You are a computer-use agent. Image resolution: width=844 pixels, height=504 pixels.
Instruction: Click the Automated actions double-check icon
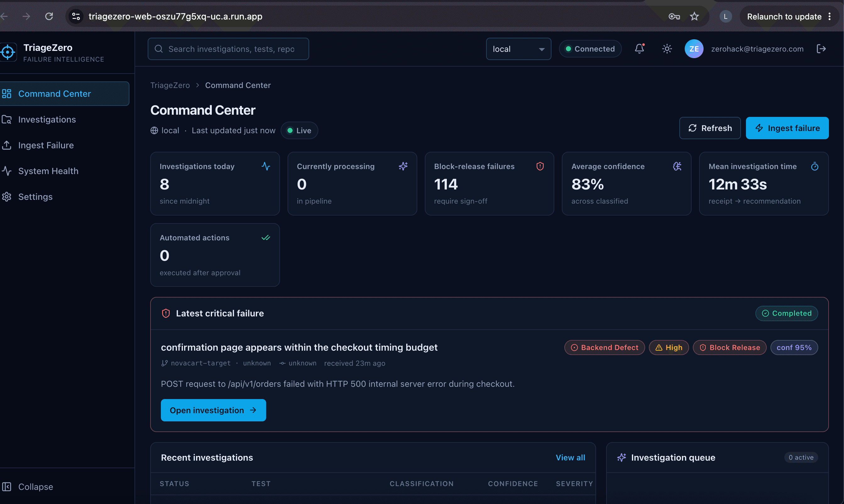point(266,238)
